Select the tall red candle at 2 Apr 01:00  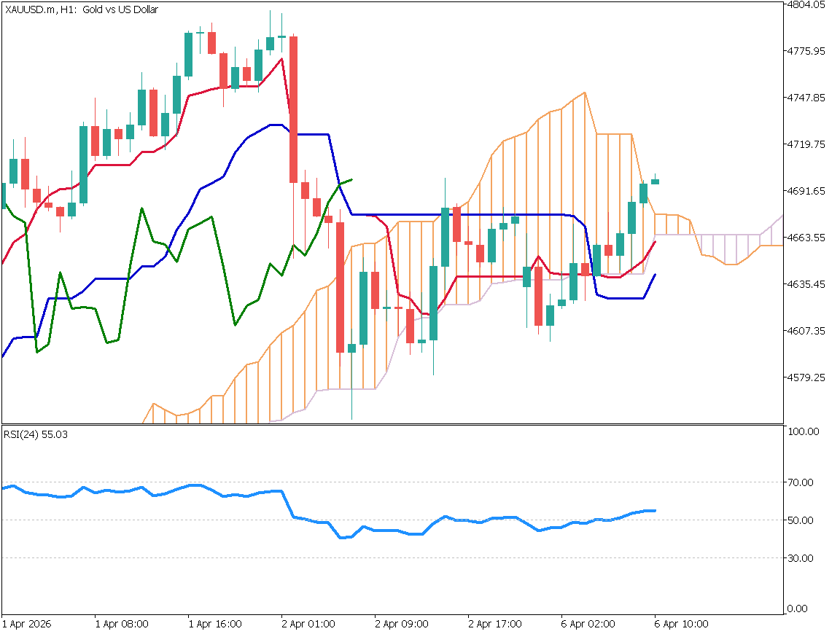[293, 109]
